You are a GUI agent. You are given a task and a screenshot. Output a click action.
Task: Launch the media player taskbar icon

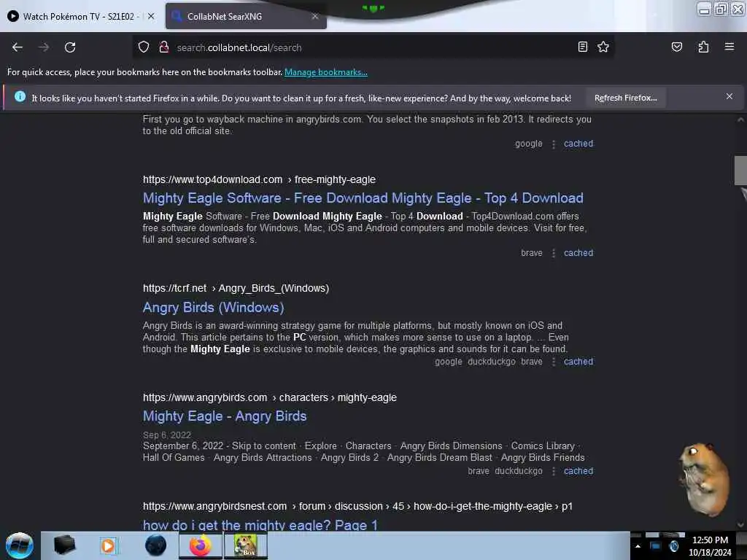[109, 545]
